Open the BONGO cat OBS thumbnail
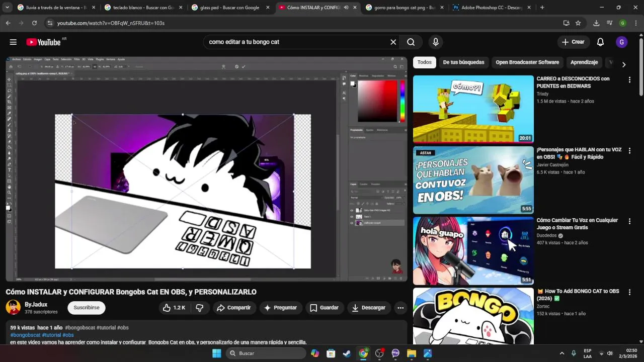644x362 pixels. (473, 316)
